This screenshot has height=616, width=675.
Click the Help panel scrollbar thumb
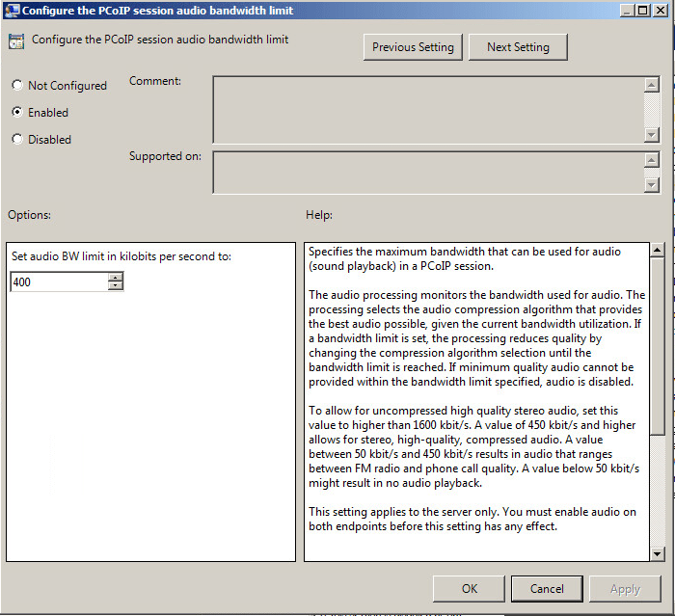point(657,347)
